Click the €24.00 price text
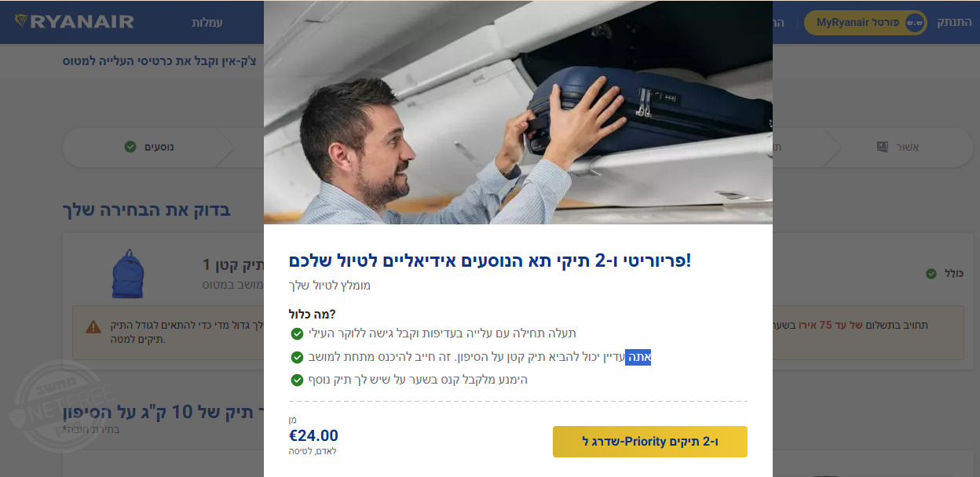The image size is (980, 477). [x=313, y=435]
